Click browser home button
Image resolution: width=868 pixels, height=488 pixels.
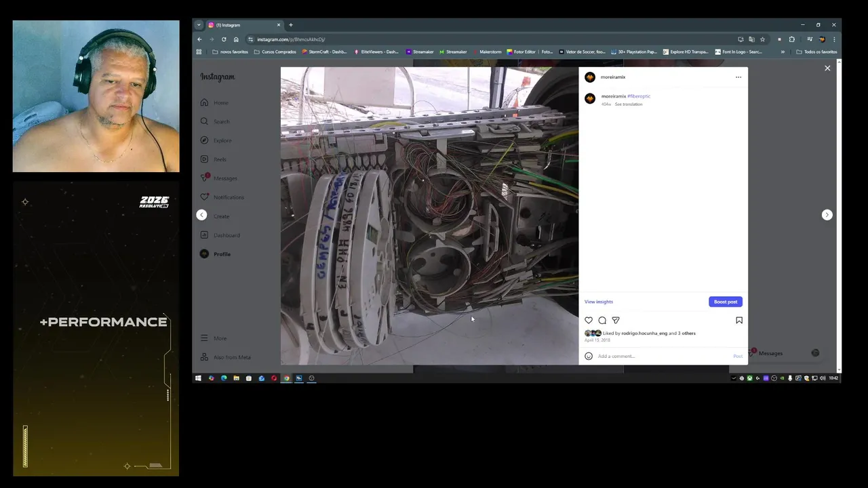click(x=236, y=39)
